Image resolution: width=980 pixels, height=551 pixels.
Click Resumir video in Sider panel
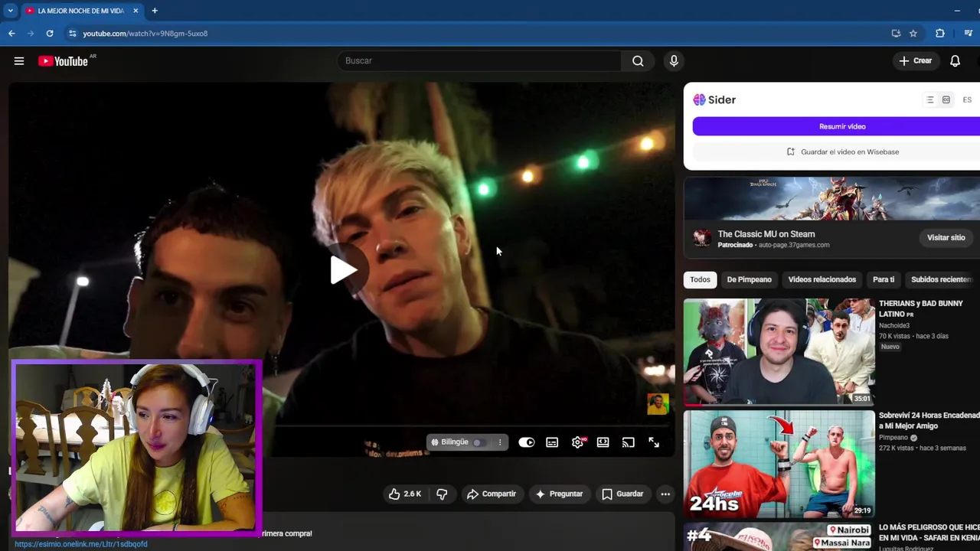[836, 126]
